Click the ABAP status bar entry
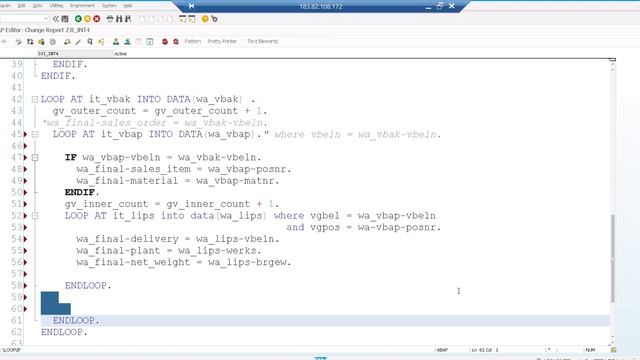Viewport: 640px width, 360px height. tap(442, 350)
